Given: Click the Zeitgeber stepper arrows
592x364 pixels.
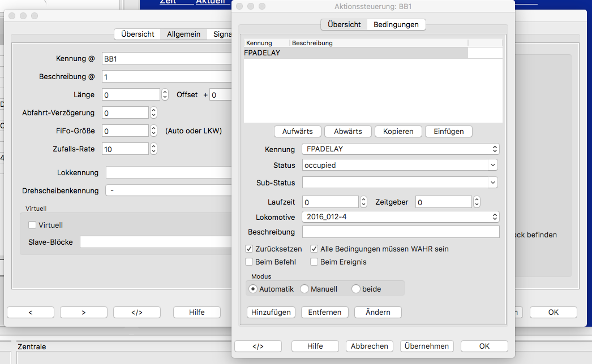Looking at the screenshot, I should [477, 202].
